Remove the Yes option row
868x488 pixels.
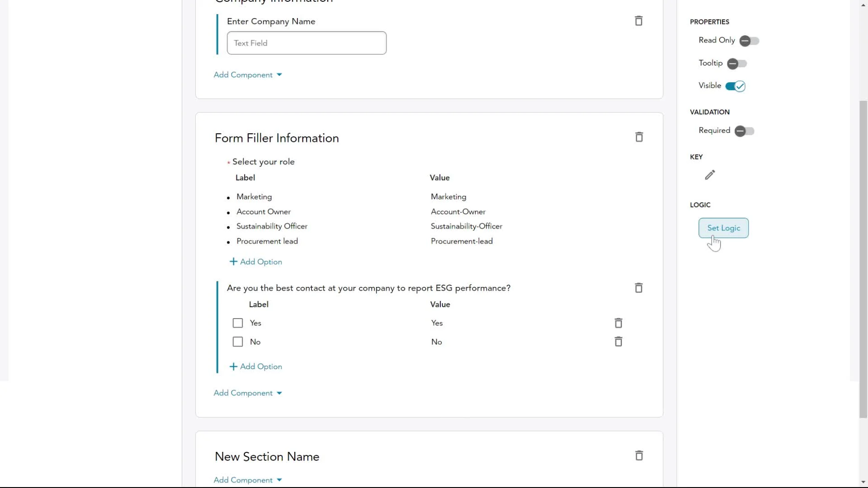[x=618, y=323]
